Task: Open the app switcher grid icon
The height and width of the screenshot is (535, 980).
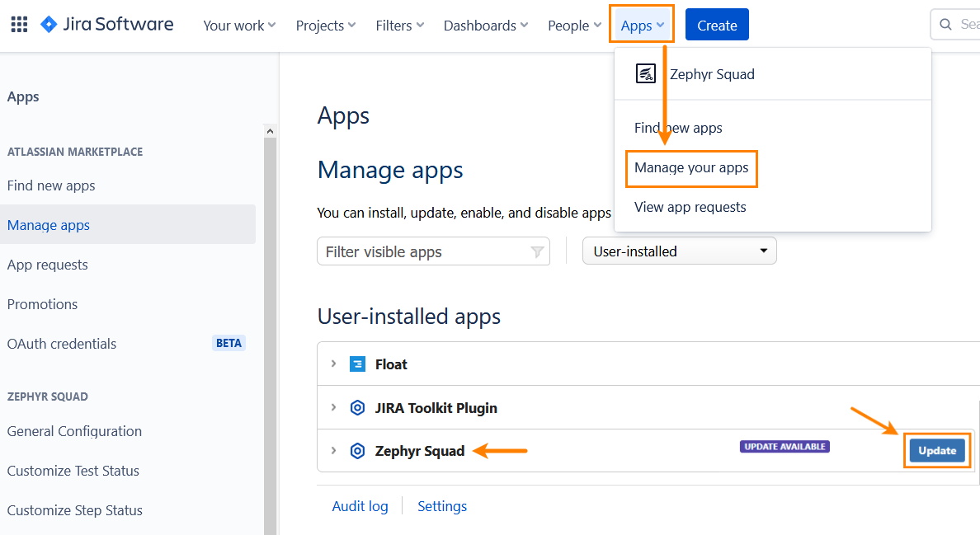Action: [x=19, y=25]
